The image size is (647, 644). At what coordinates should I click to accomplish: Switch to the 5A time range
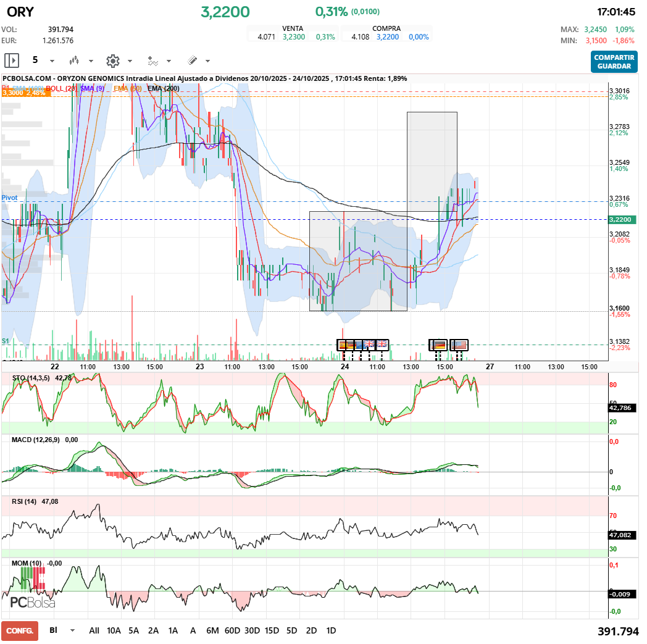pos(134,630)
